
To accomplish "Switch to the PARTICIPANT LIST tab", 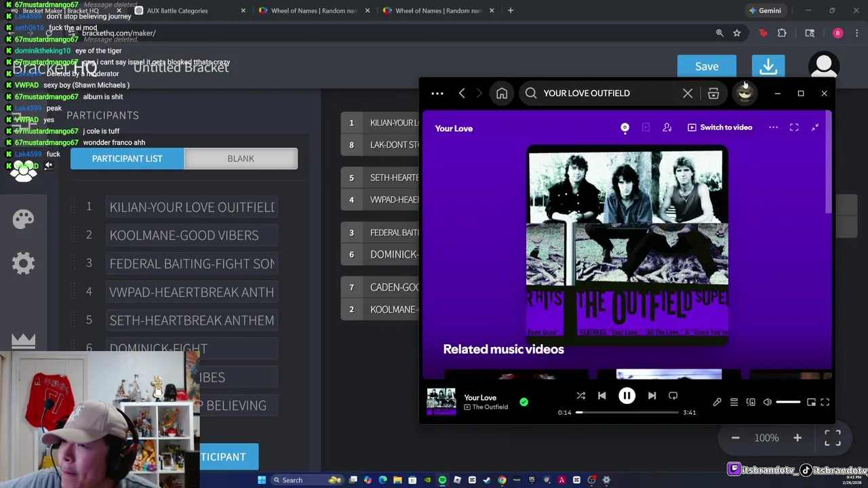I will (x=127, y=159).
